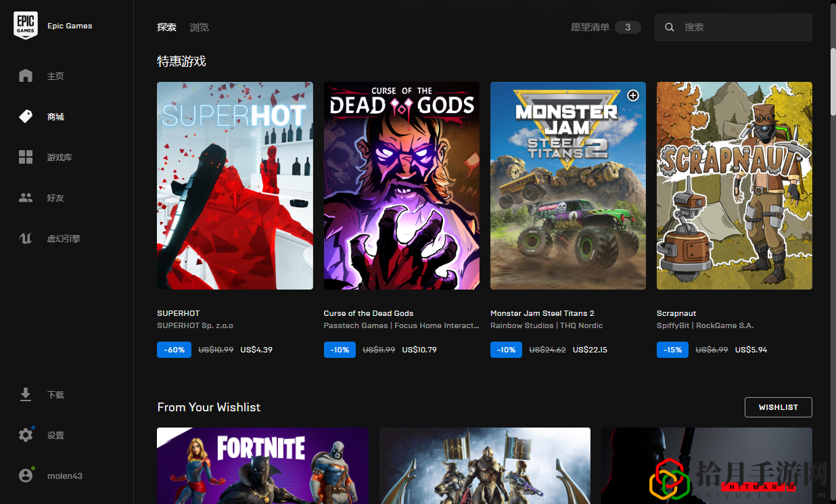Click the 主页 sidebar label
Screen dimensions: 836x504
point(55,76)
